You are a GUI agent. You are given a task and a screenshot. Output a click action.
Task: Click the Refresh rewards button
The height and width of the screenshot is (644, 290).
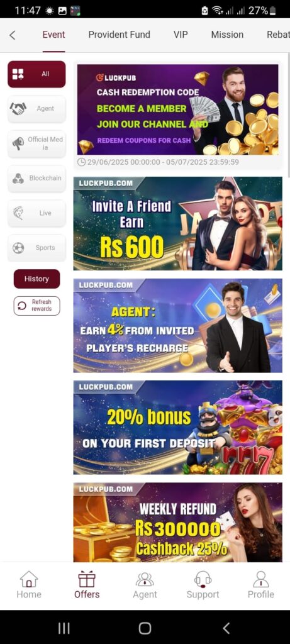(x=36, y=306)
